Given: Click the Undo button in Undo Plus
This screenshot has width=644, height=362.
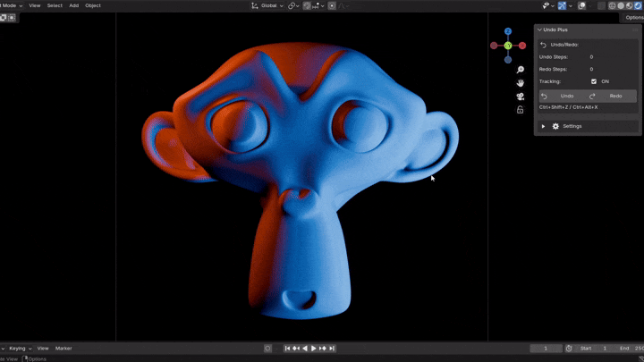Looking at the screenshot, I should [563, 96].
